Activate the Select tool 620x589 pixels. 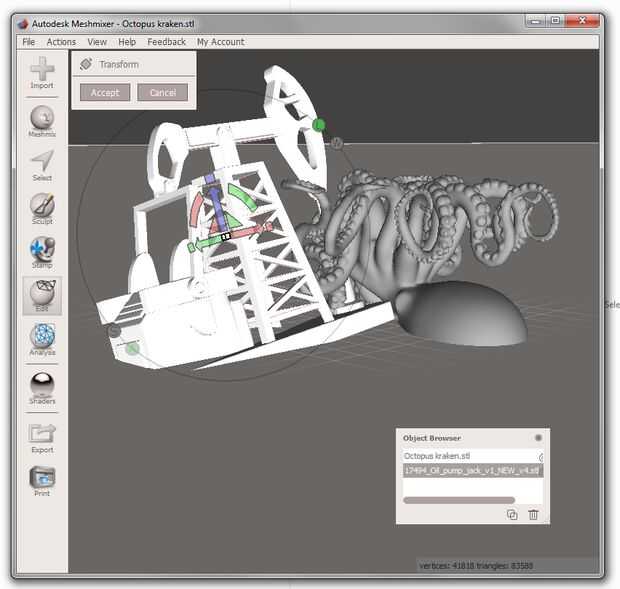coord(42,165)
